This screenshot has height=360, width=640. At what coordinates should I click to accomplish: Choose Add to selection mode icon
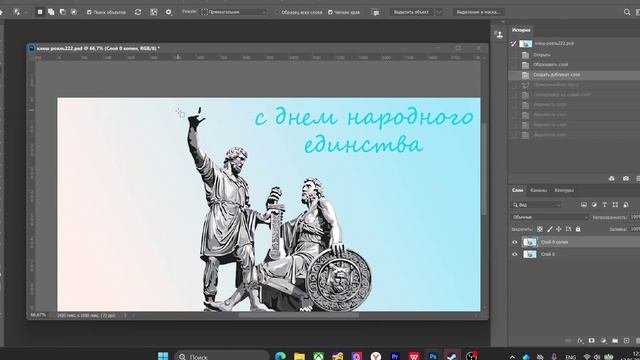(51, 12)
